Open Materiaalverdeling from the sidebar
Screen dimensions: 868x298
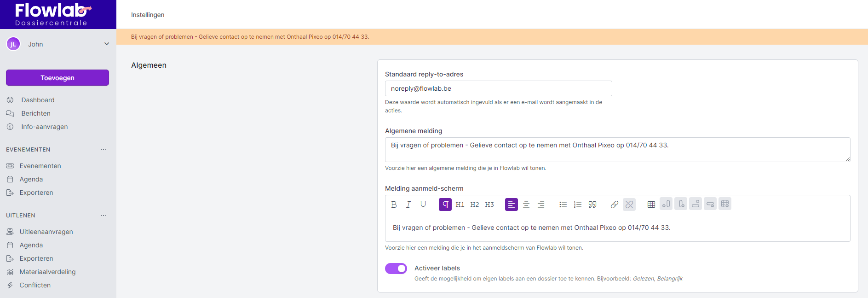47,272
